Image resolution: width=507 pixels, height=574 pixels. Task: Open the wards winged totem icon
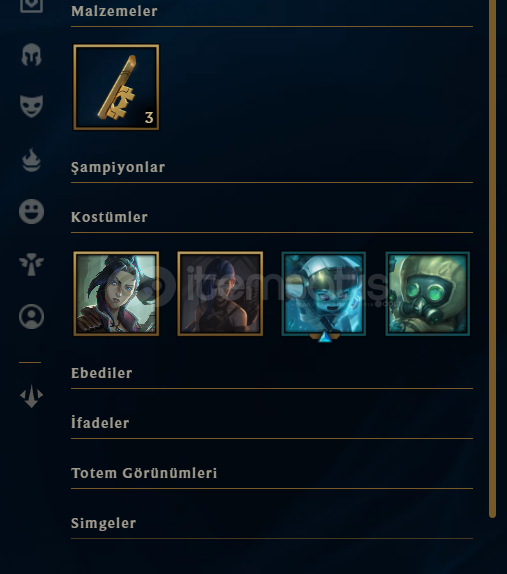[x=31, y=264]
